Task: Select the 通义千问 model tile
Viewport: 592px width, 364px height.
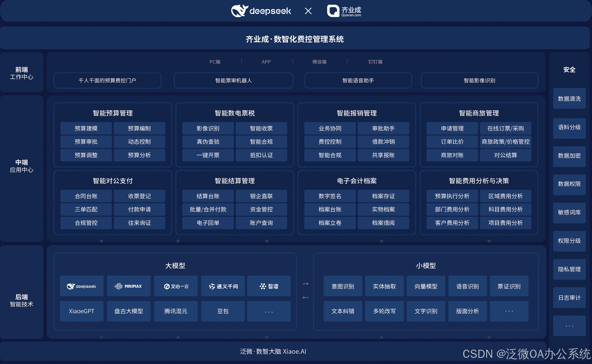Action: tap(223, 286)
